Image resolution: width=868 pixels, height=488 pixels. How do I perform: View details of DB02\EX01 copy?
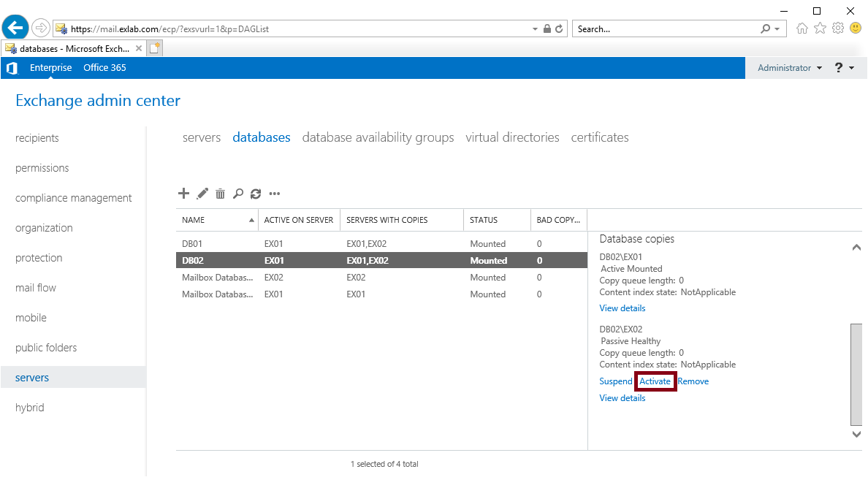(623, 308)
